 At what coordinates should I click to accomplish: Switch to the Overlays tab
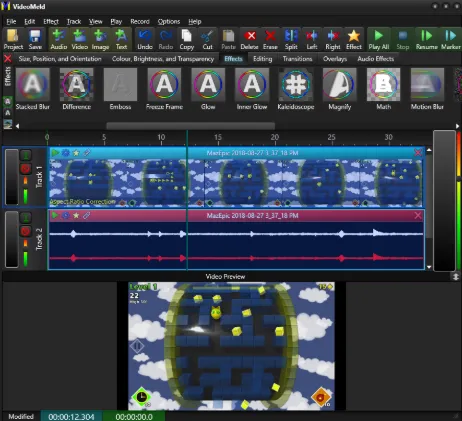coord(335,59)
